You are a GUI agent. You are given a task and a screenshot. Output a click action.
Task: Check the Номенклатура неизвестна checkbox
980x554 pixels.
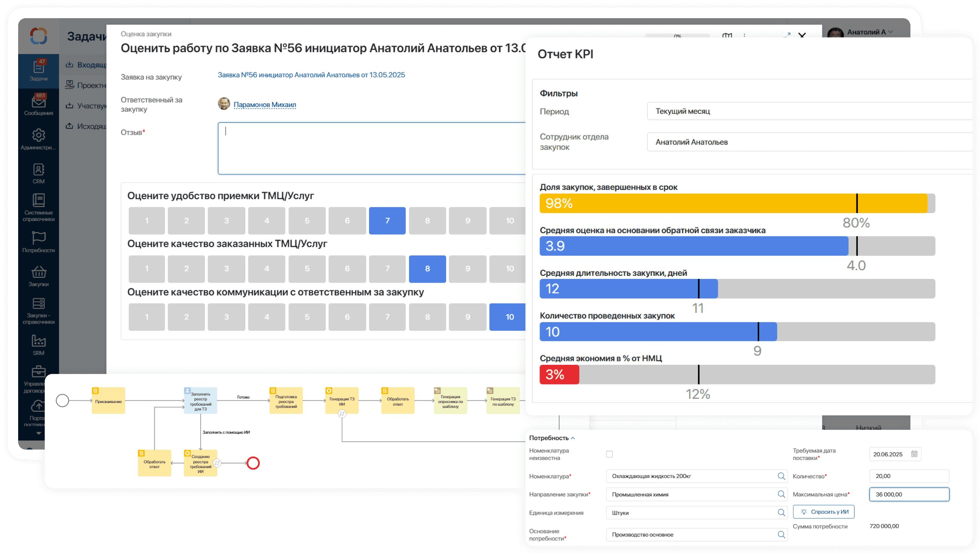point(609,454)
